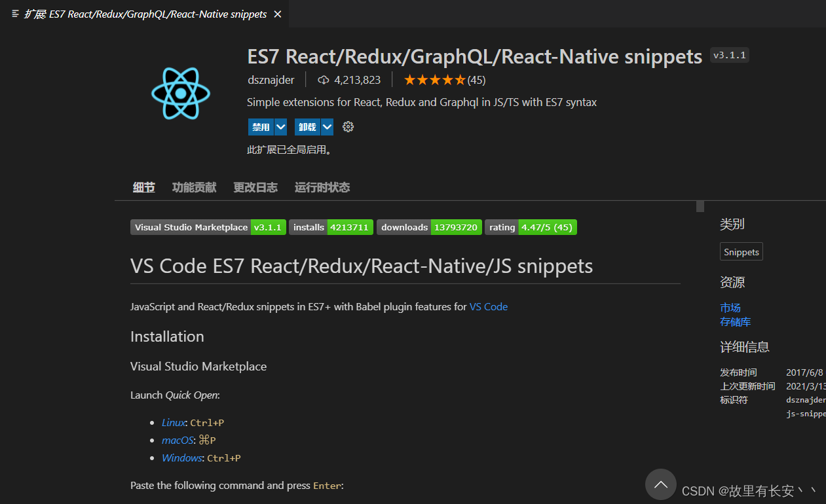Click the Installation heading
826x504 pixels.
pyautogui.click(x=167, y=336)
